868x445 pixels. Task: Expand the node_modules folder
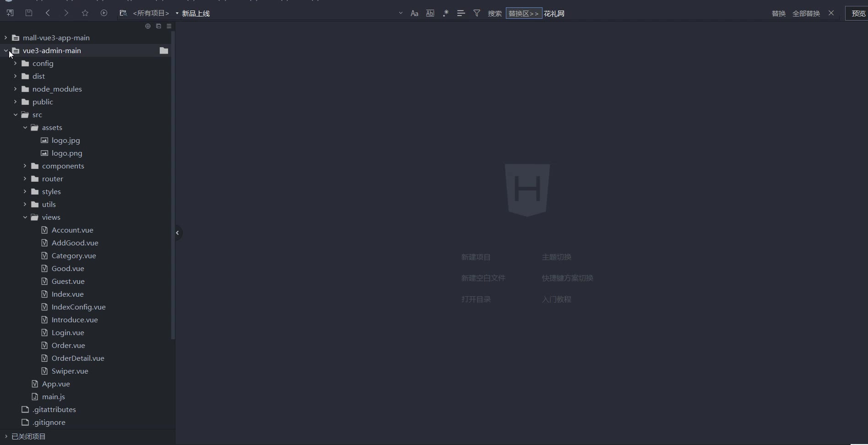click(16, 89)
